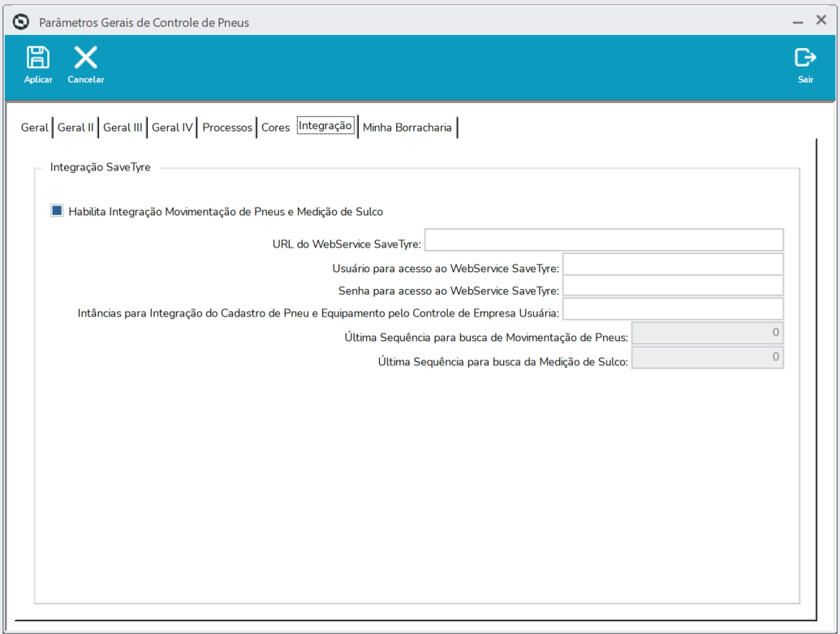The height and width of the screenshot is (634, 840).
Task: Minimize the Parâmetros Gerais window
Action: coord(798,22)
